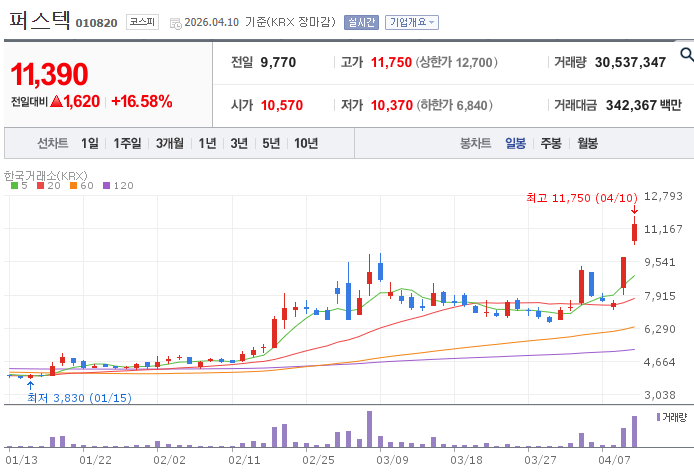The height and width of the screenshot is (473, 694).
Task: Open the 기업개요 dropdown
Action: tap(412, 22)
